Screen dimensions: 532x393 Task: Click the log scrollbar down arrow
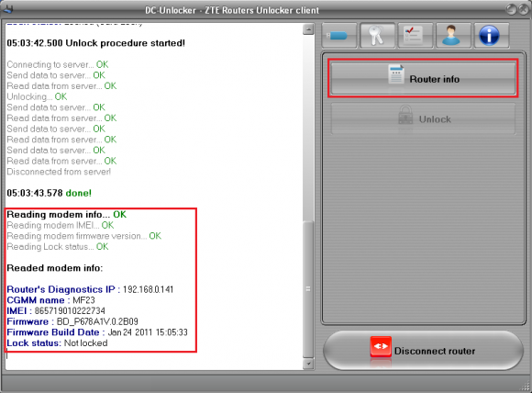[308, 364]
